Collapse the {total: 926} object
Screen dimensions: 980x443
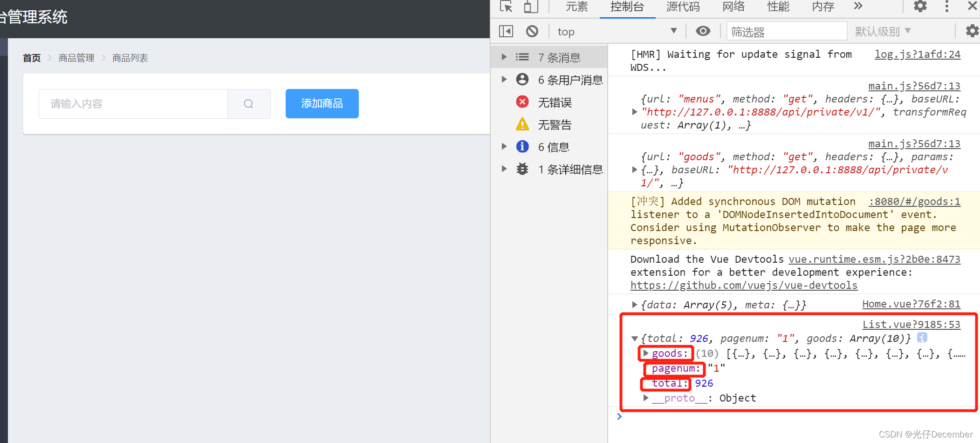[634, 339]
